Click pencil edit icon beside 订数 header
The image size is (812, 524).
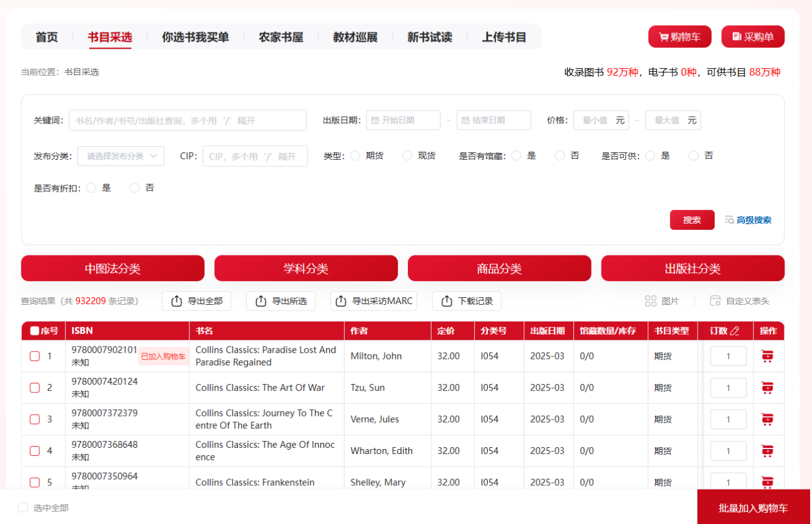click(735, 331)
